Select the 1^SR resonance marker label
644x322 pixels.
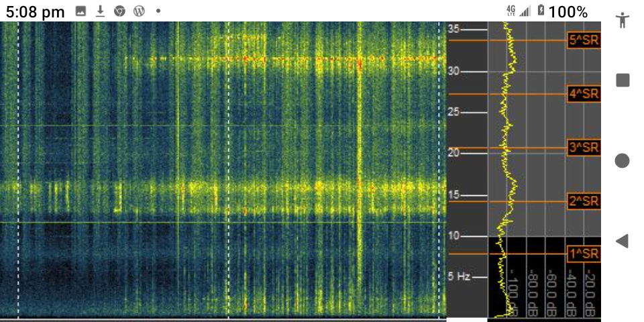583,254
